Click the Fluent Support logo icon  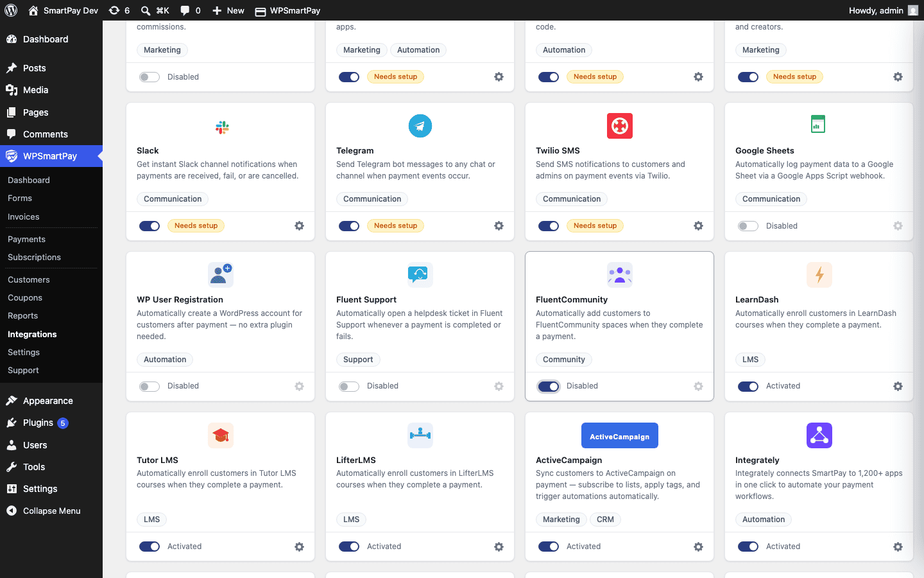[x=420, y=274]
